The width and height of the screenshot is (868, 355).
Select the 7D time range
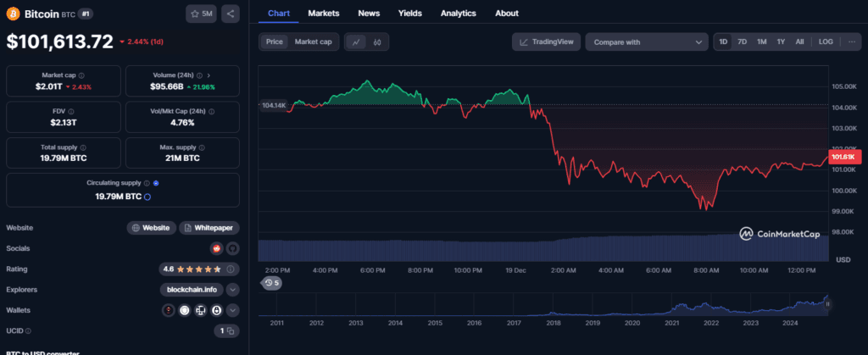pyautogui.click(x=743, y=42)
